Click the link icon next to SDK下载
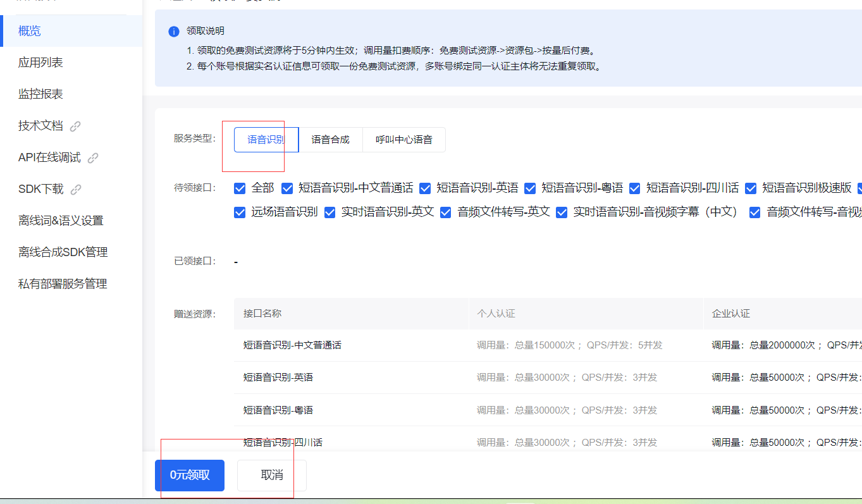 pyautogui.click(x=76, y=189)
